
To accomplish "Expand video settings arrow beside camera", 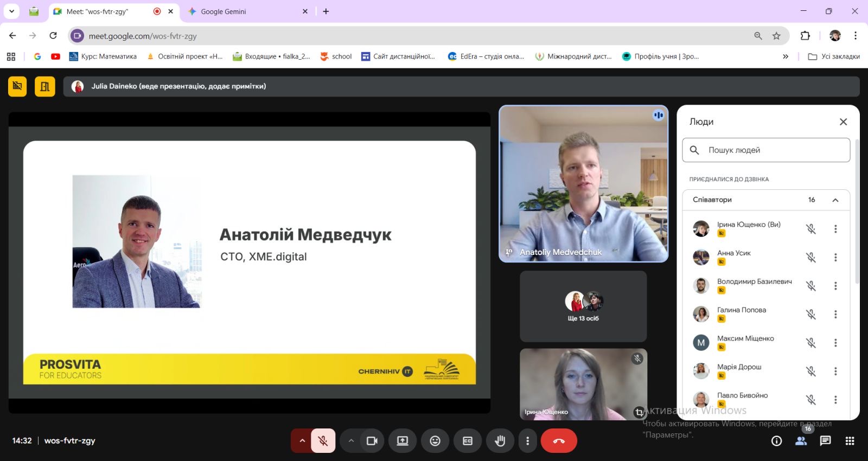I will (x=351, y=441).
